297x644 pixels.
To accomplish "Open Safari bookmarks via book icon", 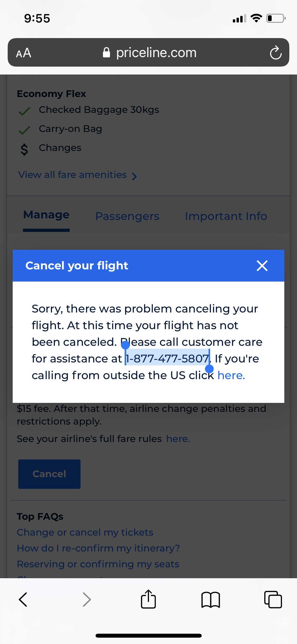I will click(x=211, y=599).
